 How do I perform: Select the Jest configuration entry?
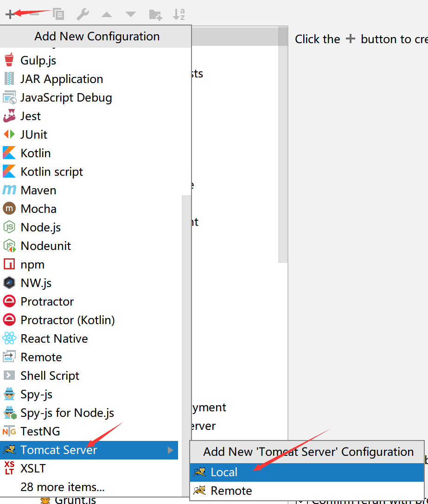(89, 116)
